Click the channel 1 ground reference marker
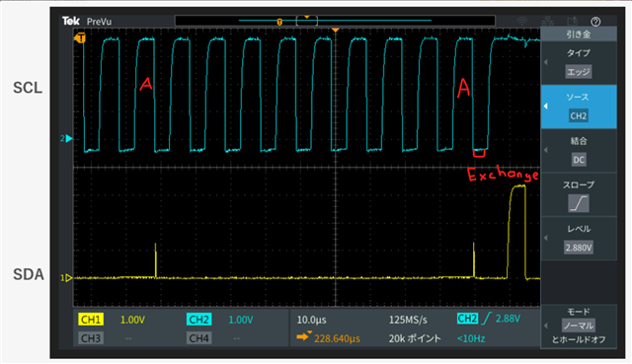 66,278
